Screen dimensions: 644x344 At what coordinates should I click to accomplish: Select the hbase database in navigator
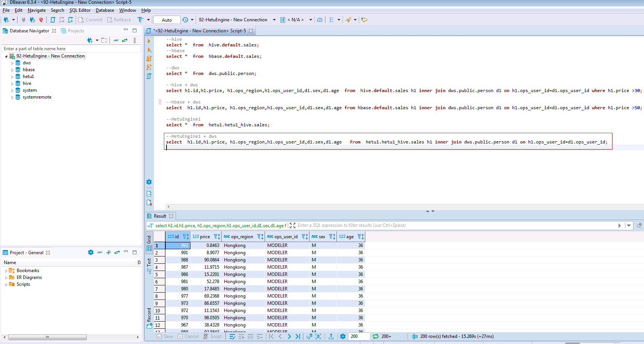tap(29, 70)
